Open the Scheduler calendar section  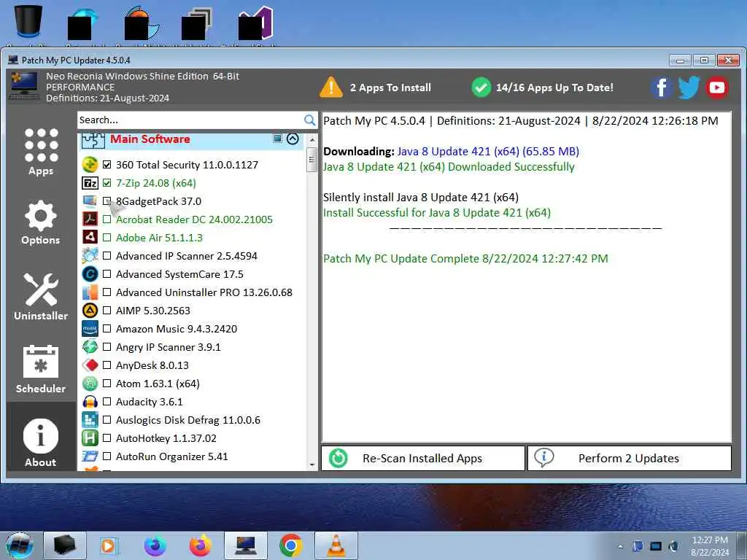pyautogui.click(x=41, y=369)
